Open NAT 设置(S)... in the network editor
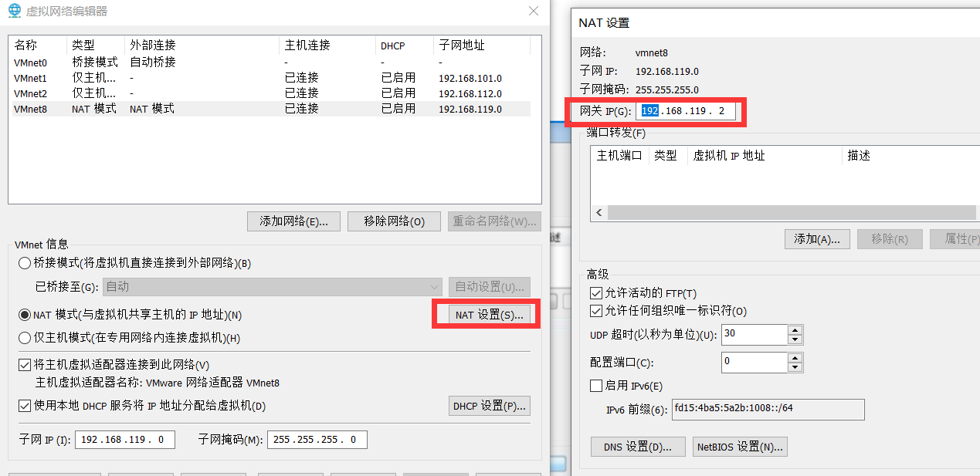The width and height of the screenshot is (980, 476). [490, 315]
